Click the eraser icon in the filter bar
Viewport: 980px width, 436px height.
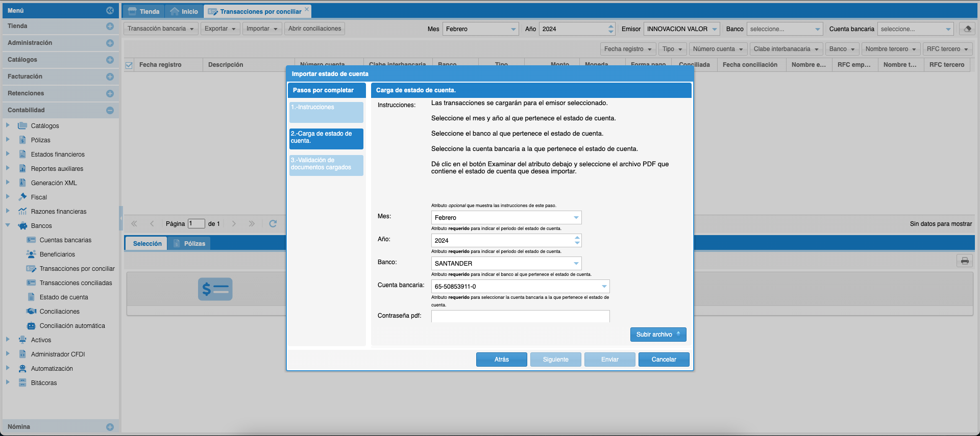[x=967, y=29]
